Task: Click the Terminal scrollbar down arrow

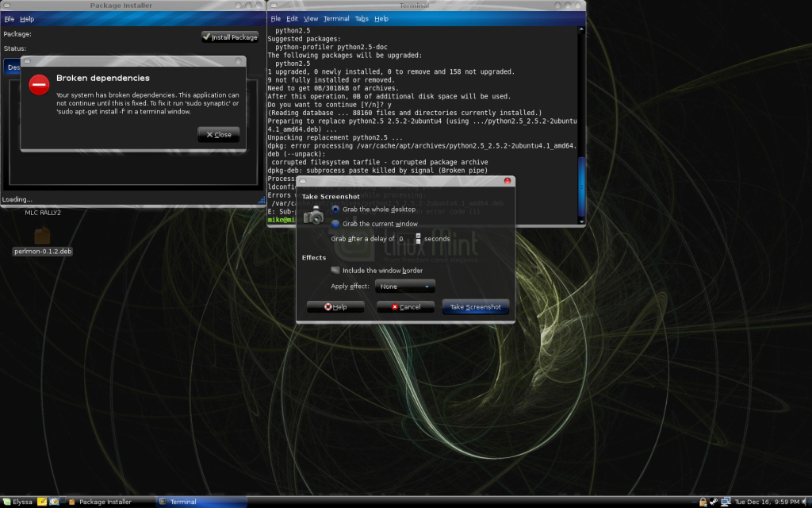Action: point(581,222)
